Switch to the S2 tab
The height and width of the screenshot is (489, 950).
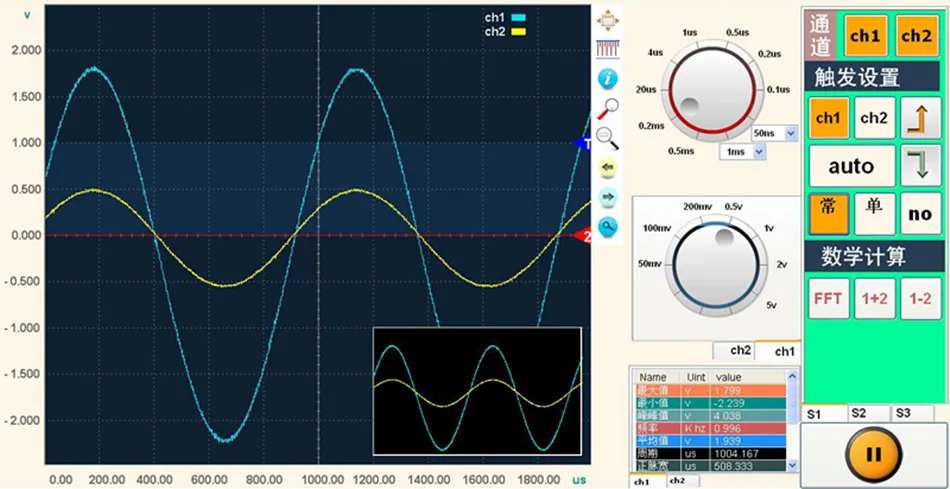(868, 413)
